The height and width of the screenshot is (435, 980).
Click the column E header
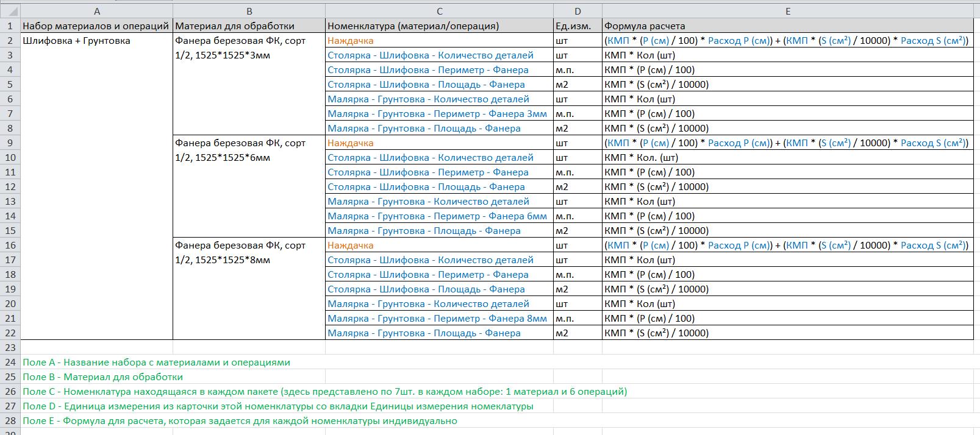point(787,12)
